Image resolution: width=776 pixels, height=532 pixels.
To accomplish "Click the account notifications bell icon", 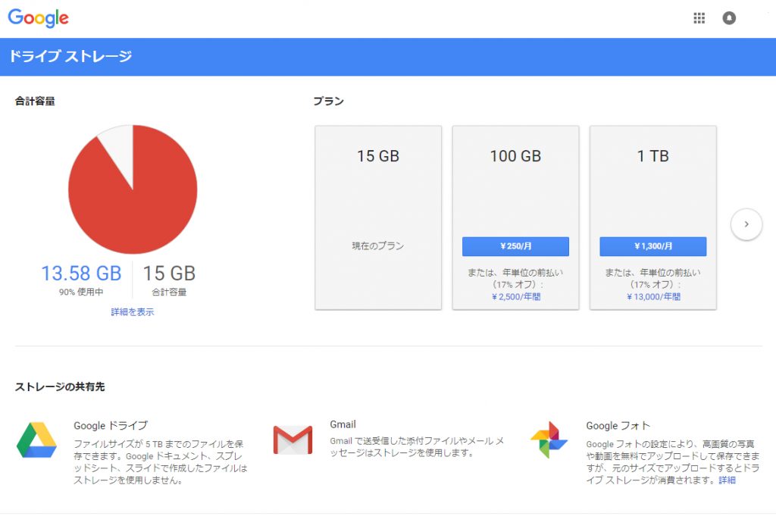I will click(729, 18).
